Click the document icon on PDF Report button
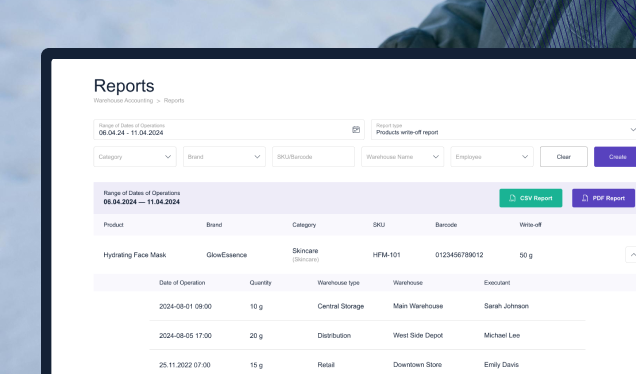Screen dimensions: 636x374 [585, 198]
